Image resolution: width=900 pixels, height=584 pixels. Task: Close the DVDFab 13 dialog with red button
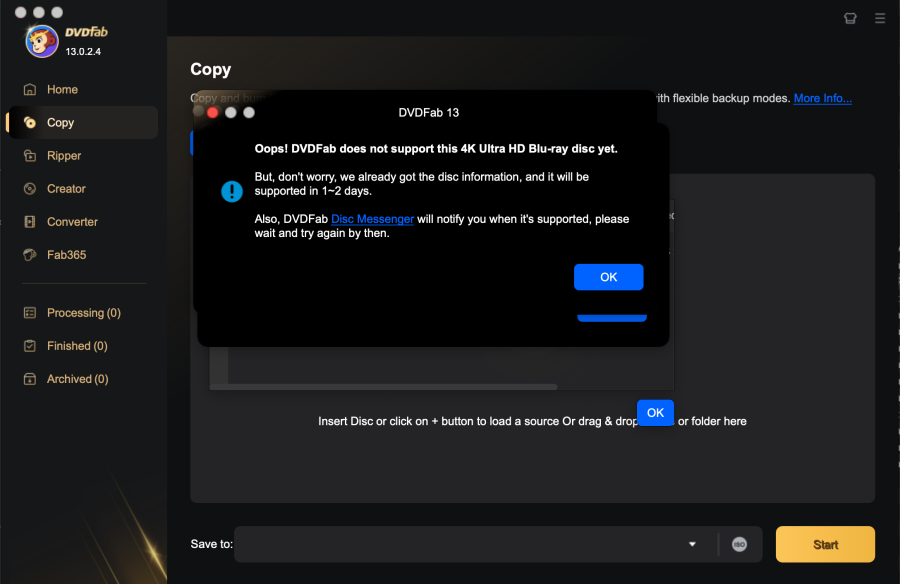tap(212, 113)
